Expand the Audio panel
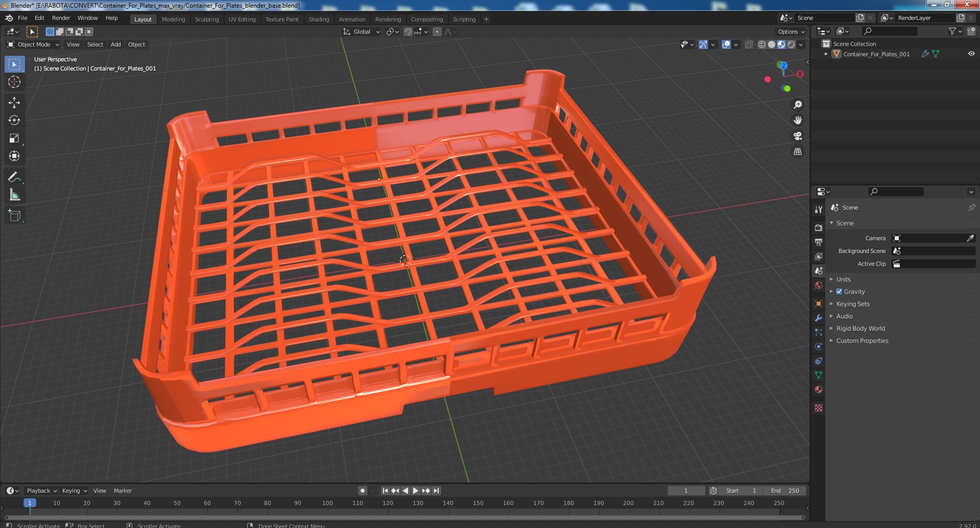 pyautogui.click(x=845, y=316)
